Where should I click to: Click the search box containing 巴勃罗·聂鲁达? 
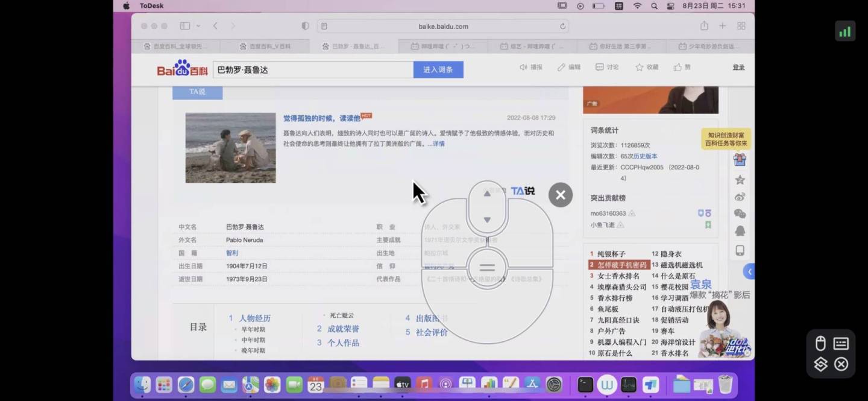[313, 69]
